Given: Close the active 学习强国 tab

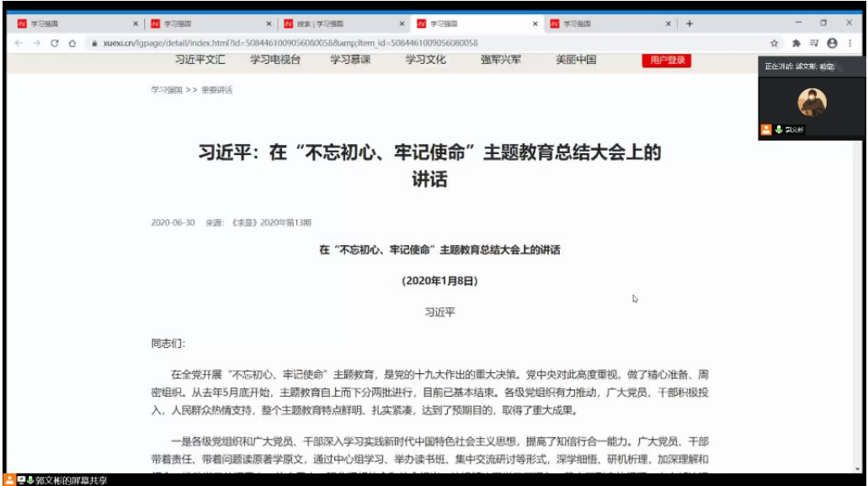Looking at the screenshot, I should (535, 24).
